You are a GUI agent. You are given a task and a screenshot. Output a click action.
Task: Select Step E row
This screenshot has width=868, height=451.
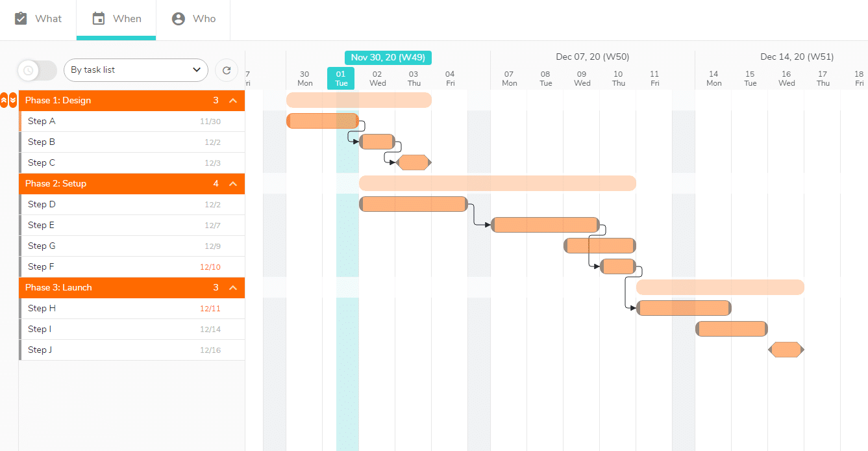pyautogui.click(x=132, y=225)
